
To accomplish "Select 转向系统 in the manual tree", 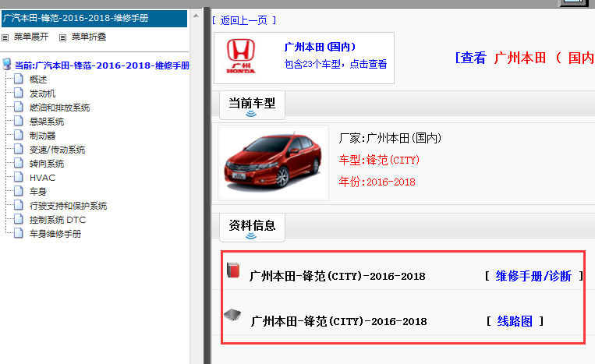I will [47, 164].
